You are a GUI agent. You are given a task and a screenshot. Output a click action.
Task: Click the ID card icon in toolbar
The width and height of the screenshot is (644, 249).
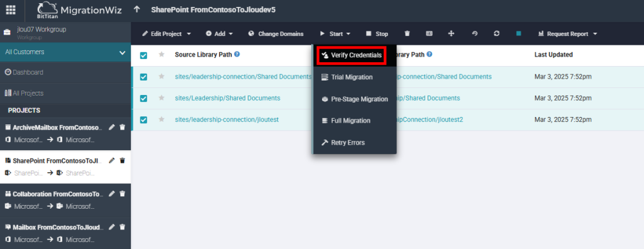tap(429, 34)
